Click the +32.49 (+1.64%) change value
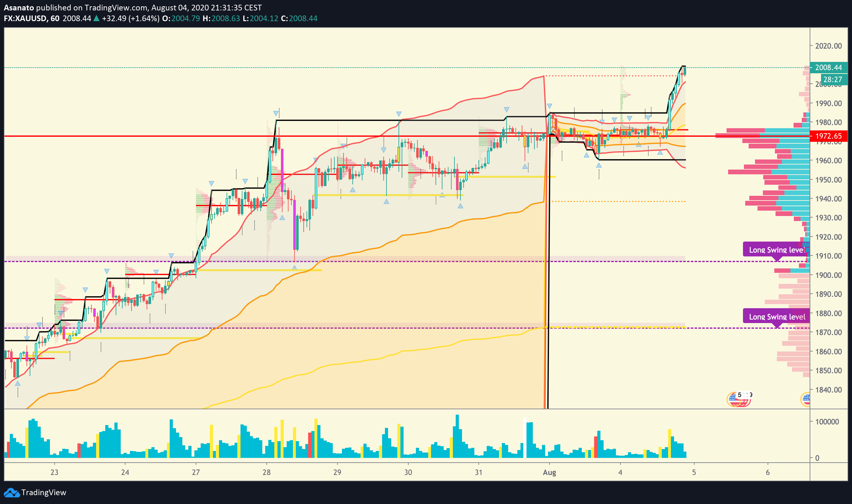 click(x=131, y=18)
